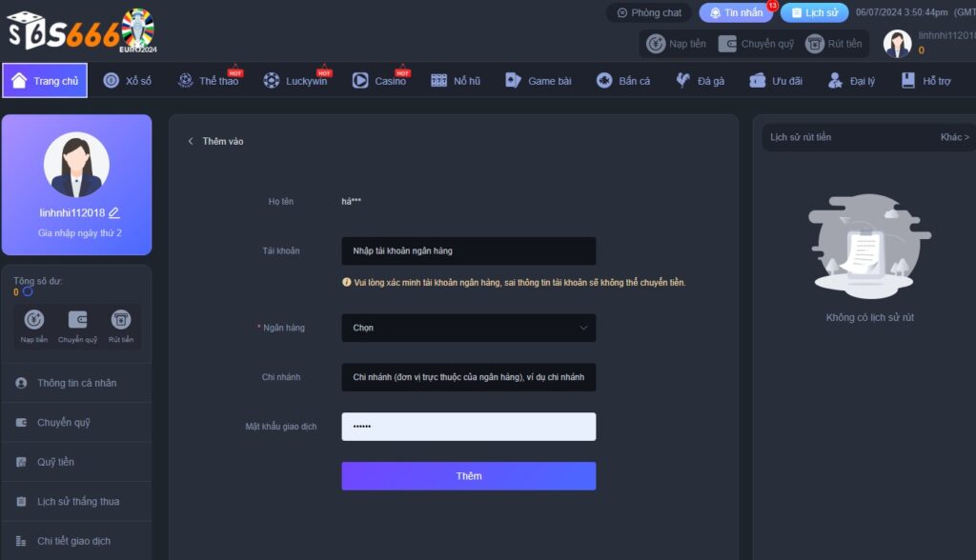Viewport: 976px width, 560px height.
Task: Open Thông tin cá nhân in the sidebar
Action: (x=76, y=383)
